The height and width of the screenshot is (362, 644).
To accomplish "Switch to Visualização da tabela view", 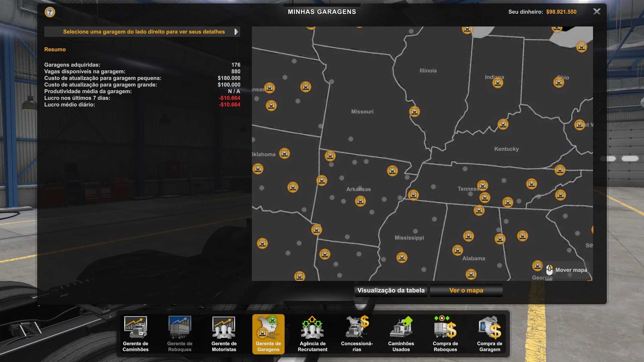I will tap(391, 290).
